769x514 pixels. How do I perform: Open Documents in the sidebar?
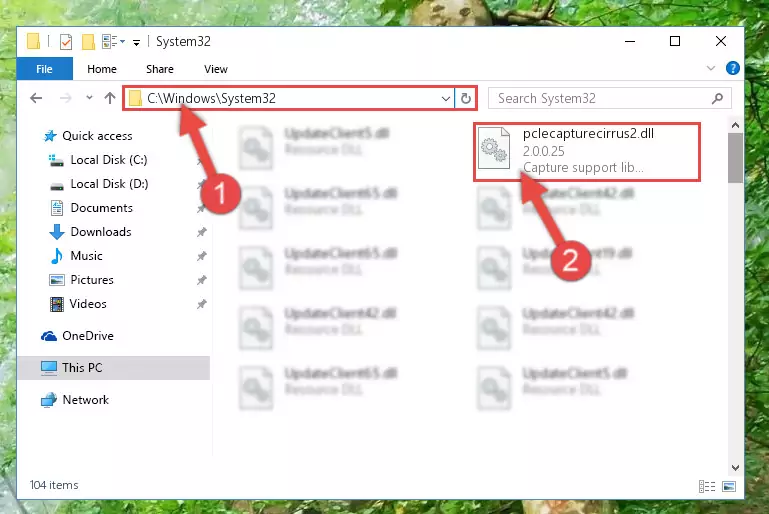coord(102,208)
